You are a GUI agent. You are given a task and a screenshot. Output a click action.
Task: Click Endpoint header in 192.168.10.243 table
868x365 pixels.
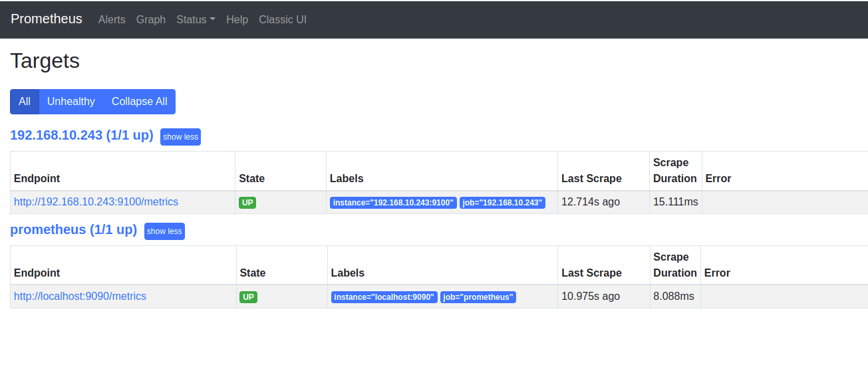[37, 178]
